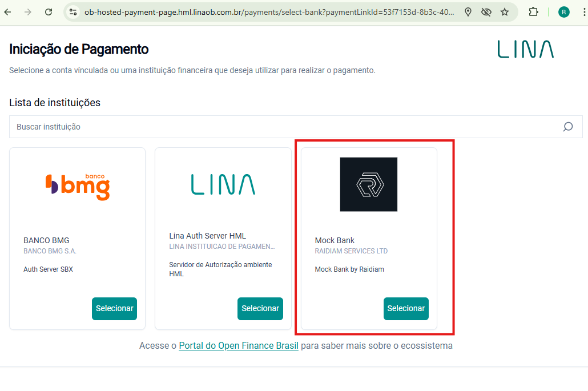The height and width of the screenshot is (391, 588).
Task: Click the Lina Auth Server HML title
Action: point(207,236)
